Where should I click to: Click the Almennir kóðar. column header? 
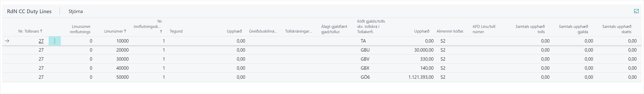450,31
